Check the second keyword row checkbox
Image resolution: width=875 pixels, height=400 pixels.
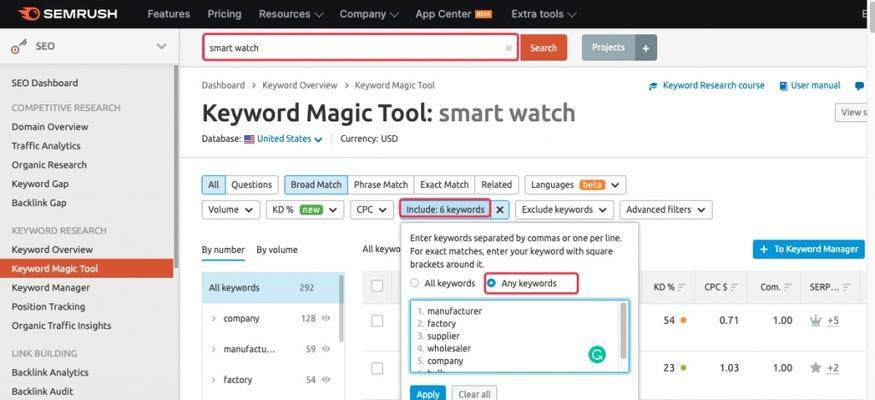pyautogui.click(x=377, y=368)
